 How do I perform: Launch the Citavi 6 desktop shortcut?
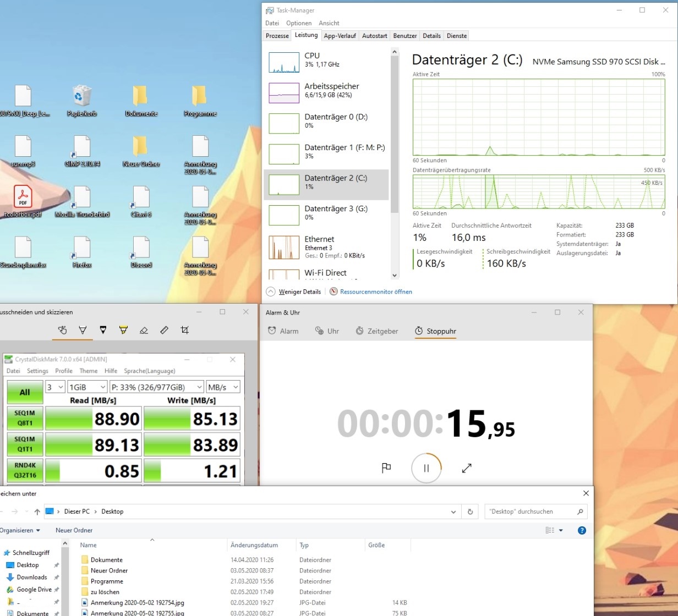click(141, 202)
